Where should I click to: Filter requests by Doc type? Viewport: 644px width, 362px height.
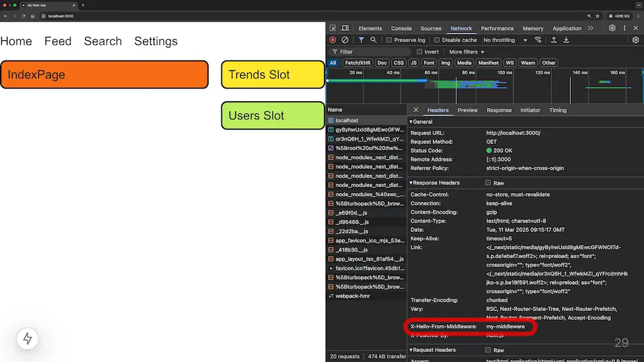click(382, 63)
